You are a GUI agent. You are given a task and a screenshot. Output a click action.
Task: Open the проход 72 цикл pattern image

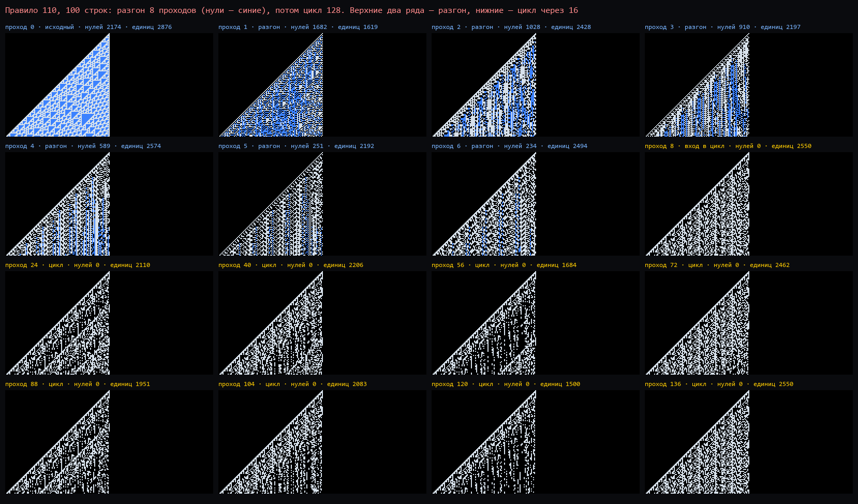749,323
